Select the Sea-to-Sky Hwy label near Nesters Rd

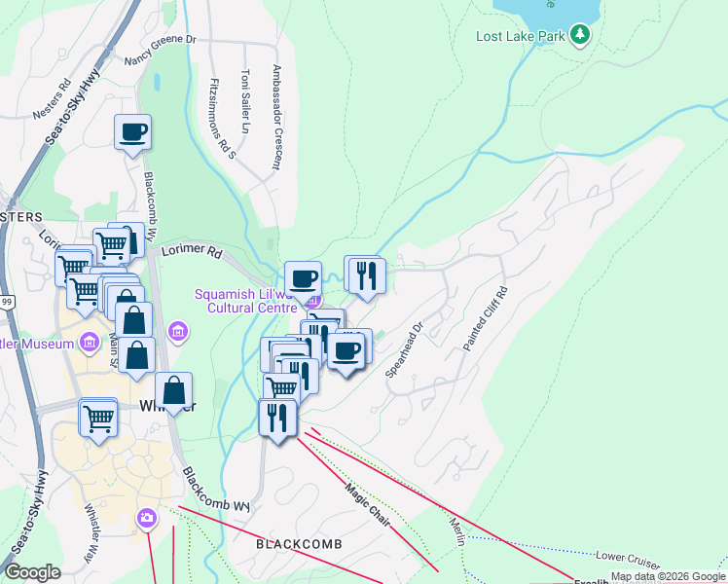[73, 107]
